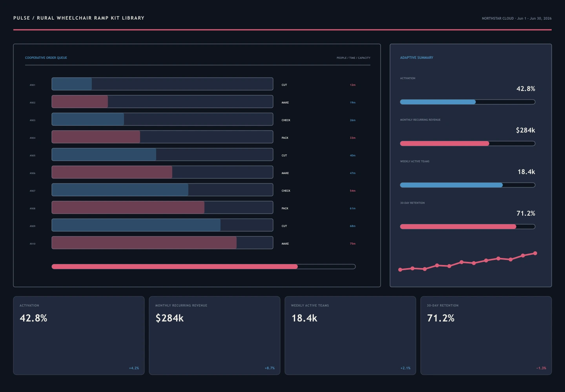Select the "−1.3%" change value

pos(541,368)
